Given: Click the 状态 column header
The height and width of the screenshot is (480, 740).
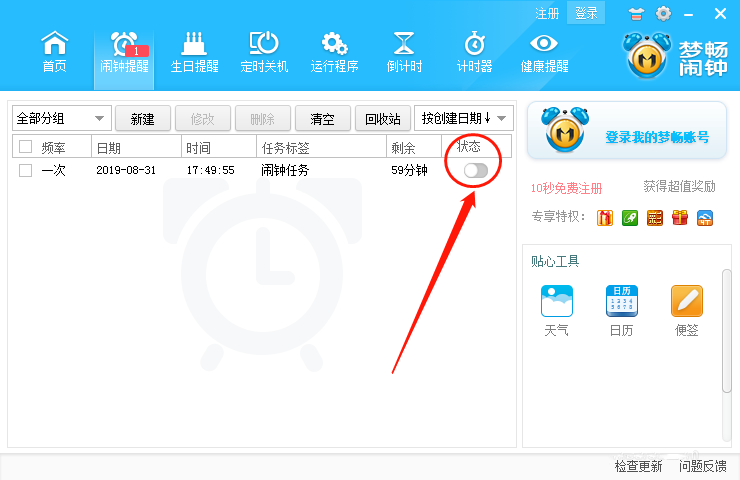Looking at the screenshot, I should pos(476,147).
